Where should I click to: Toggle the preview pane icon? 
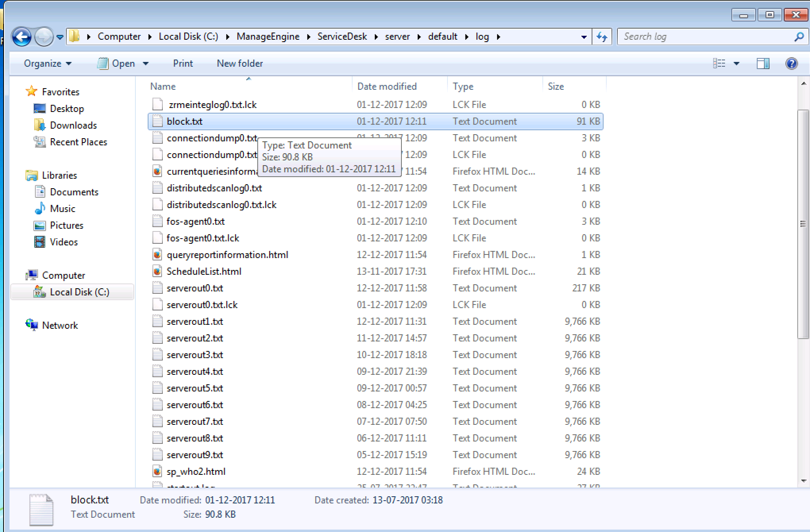pos(763,64)
